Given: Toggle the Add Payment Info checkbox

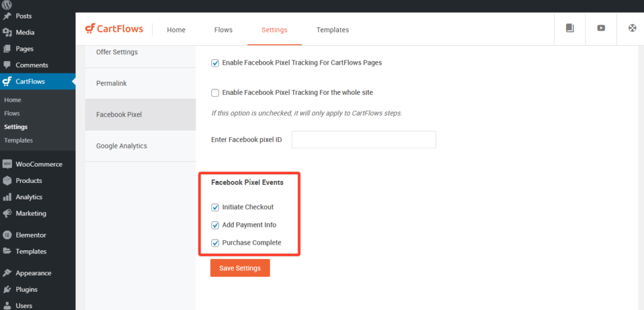Looking at the screenshot, I should [x=215, y=225].
